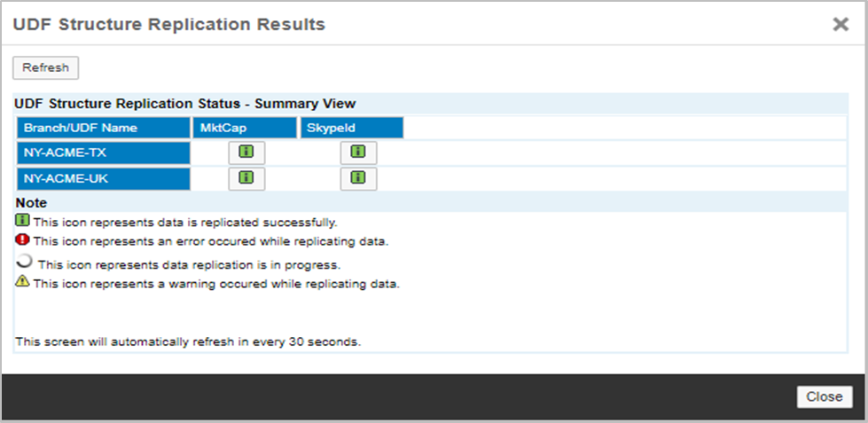Click MktCap status icon for NY-ACME-TX
This screenshot has width=868, height=423.
coord(246,153)
